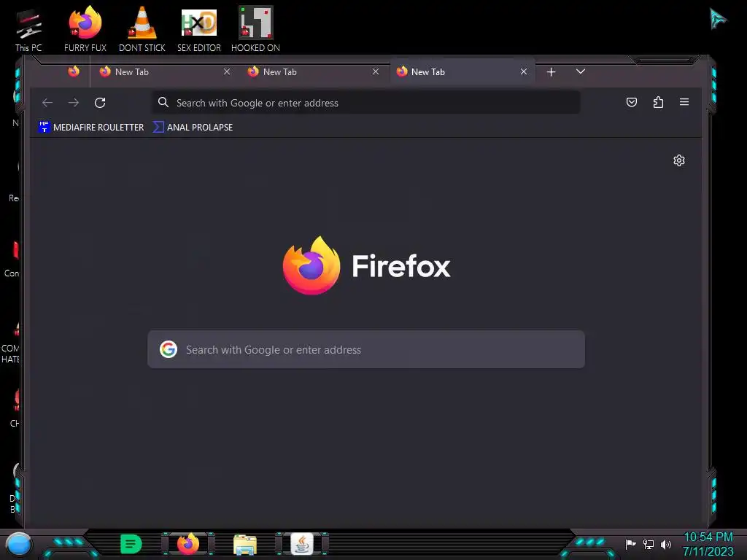Image resolution: width=747 pixels, height=560 pixels.
Task: Open the Java app in taskbar
Action: point(302,544)
